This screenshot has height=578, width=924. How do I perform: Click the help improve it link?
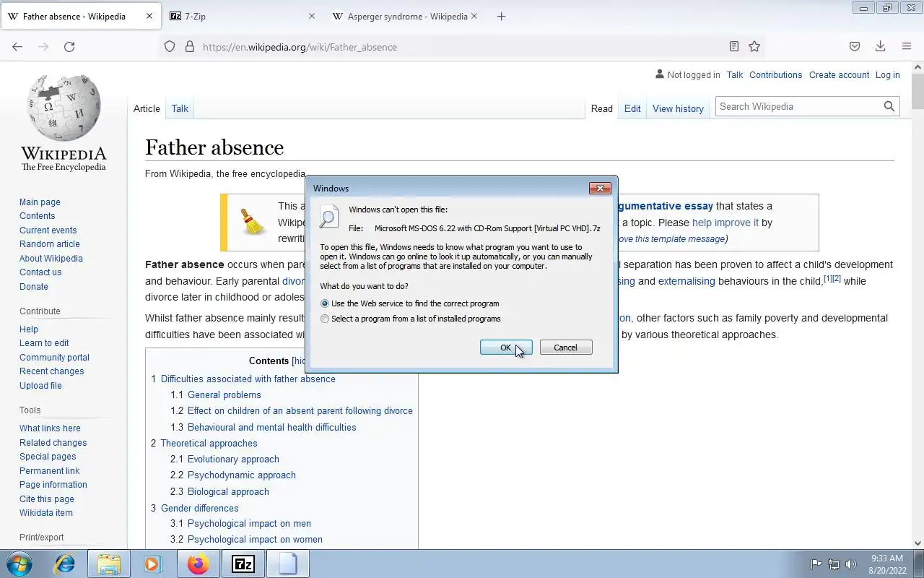pos(725,223)
